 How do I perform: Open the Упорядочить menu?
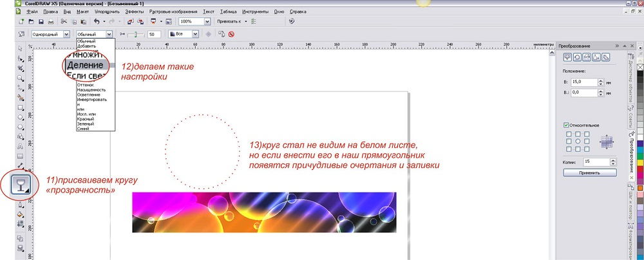[x=107, y=12]
